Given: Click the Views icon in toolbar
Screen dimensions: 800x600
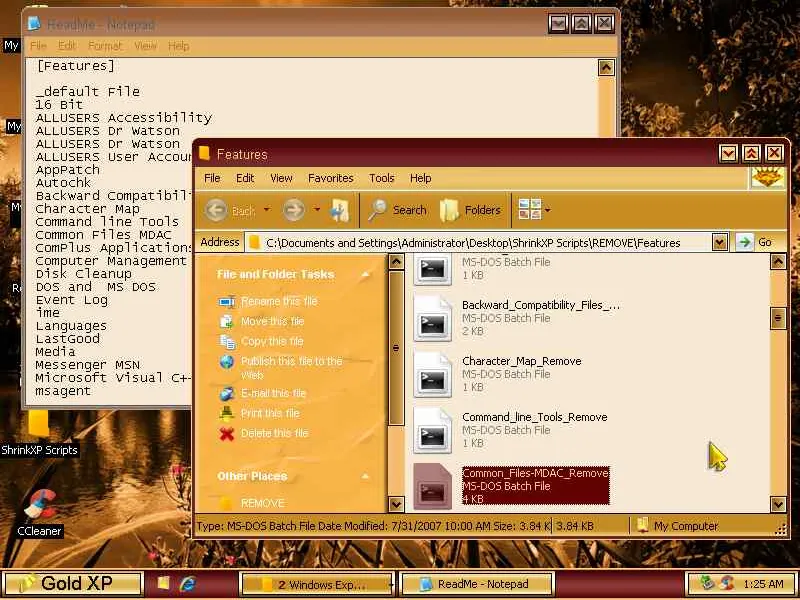Looking at the screenshot, I should (530, 210).
